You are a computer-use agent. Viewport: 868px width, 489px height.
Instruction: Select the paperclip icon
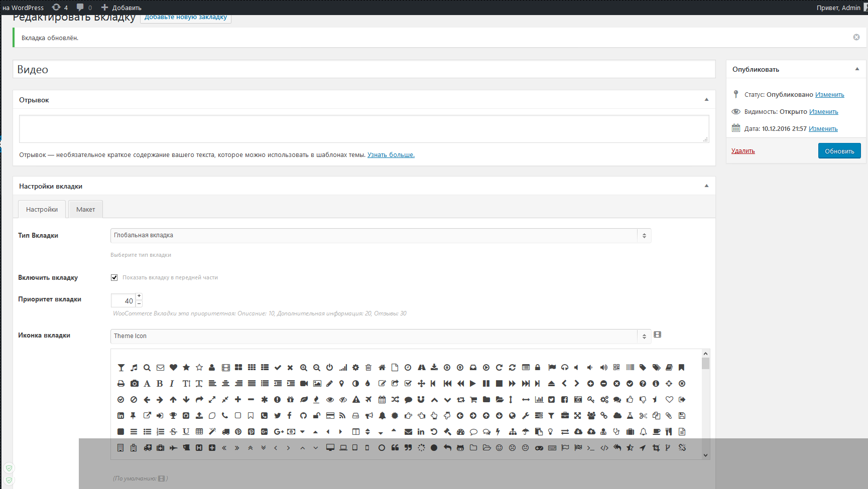coord(669,416)
